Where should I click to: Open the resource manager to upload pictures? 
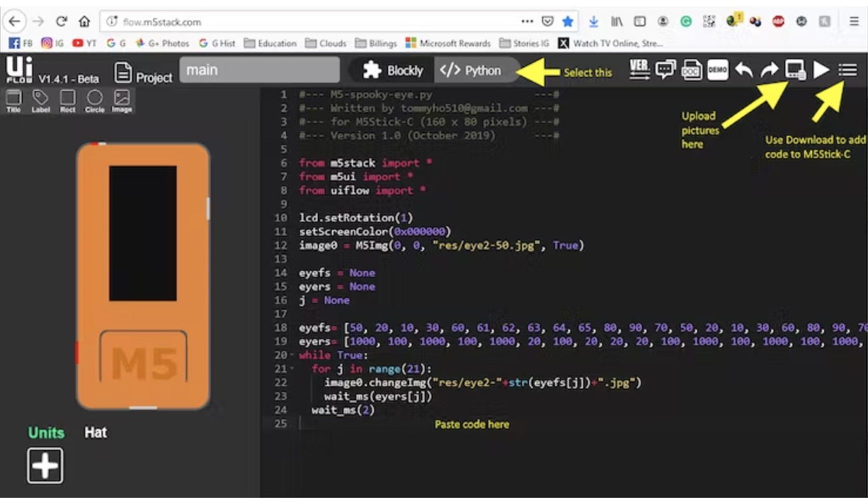pyautogui.click(x=795, y=69)
